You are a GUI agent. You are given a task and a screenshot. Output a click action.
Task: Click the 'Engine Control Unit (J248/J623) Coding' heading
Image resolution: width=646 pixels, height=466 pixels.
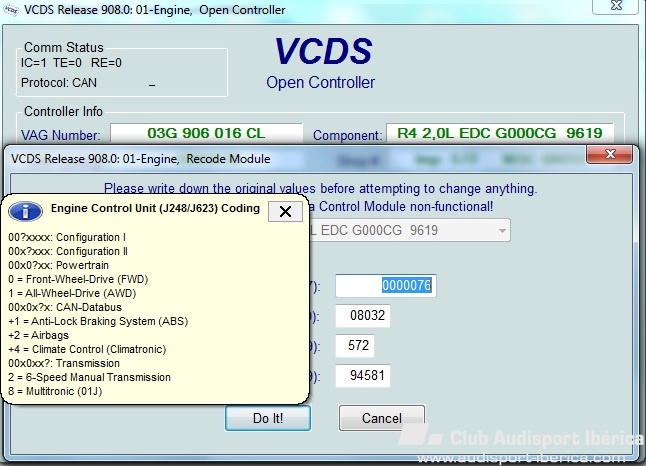click(x=155, y=208)
